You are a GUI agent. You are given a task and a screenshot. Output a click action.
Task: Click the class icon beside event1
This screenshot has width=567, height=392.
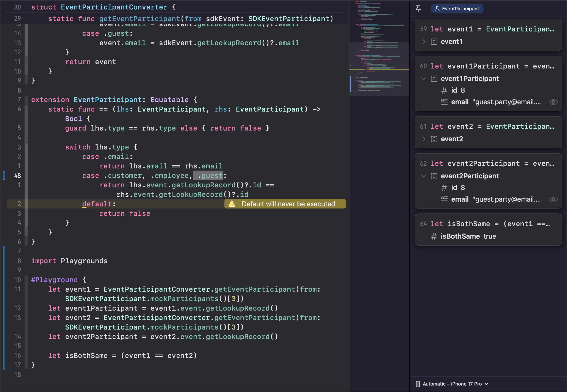coord(434,42)
